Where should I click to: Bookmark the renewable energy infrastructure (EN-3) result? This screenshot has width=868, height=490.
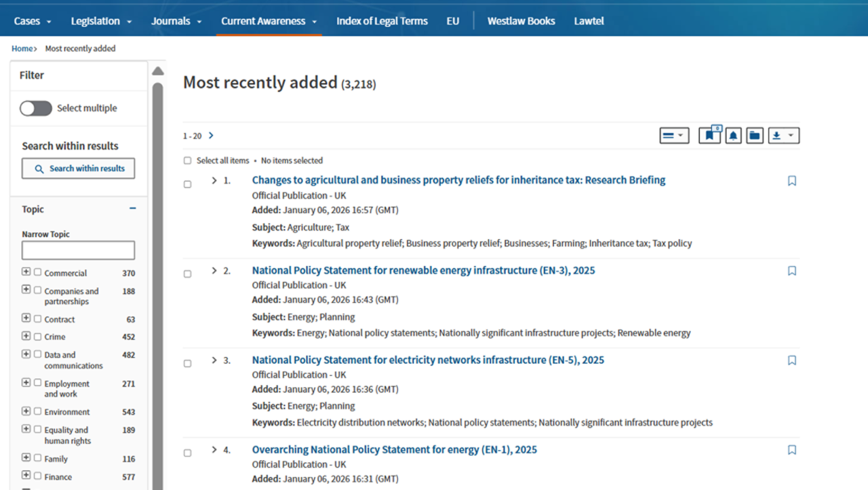pyautogui.click(x=791, y=271)
